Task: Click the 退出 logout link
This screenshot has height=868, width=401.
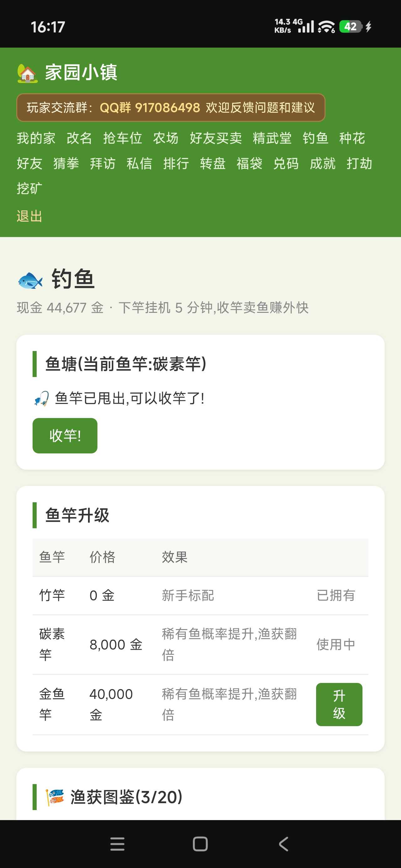Action: coord(30,216)
